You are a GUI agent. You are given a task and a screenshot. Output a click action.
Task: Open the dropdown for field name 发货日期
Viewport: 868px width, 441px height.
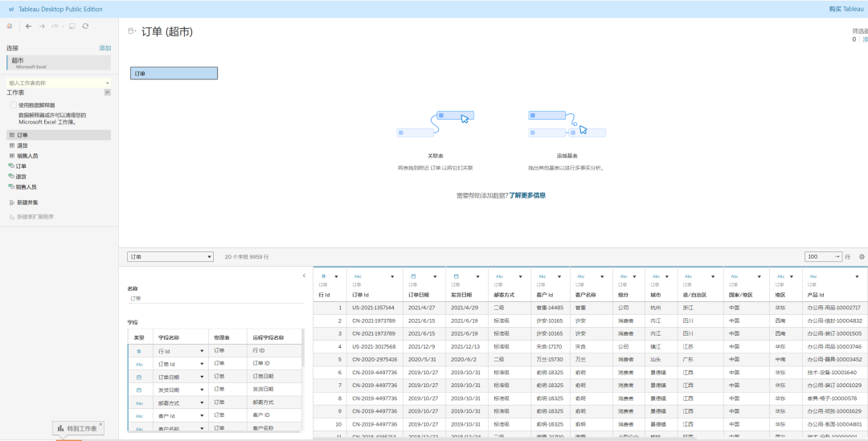[x=202, y=390]
